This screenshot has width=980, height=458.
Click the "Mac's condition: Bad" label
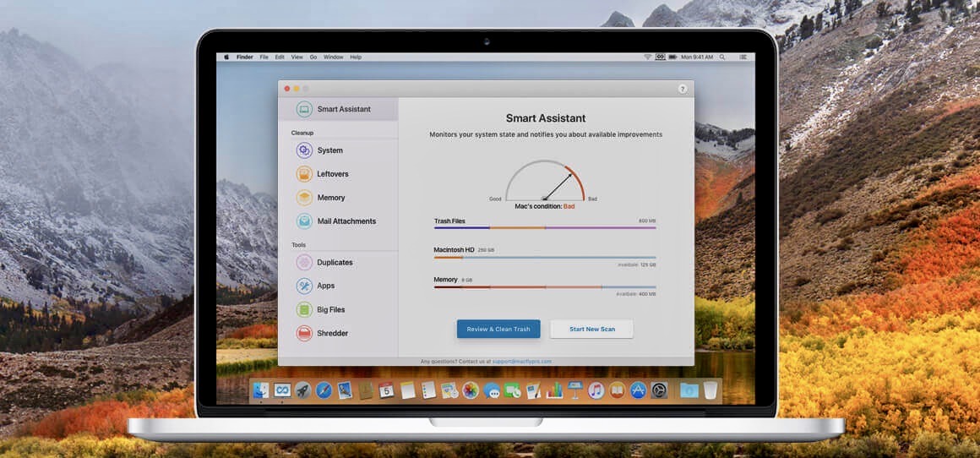tap(544, 206)
